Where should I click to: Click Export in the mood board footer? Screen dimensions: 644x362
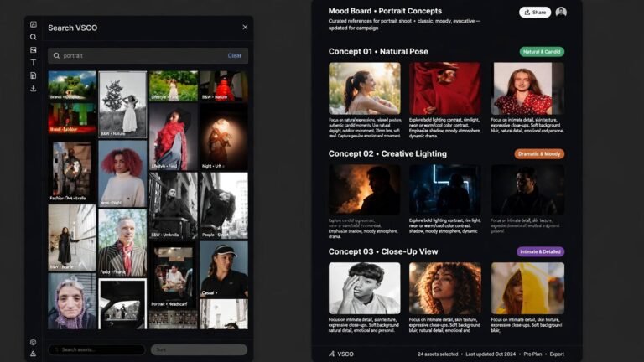557,354
